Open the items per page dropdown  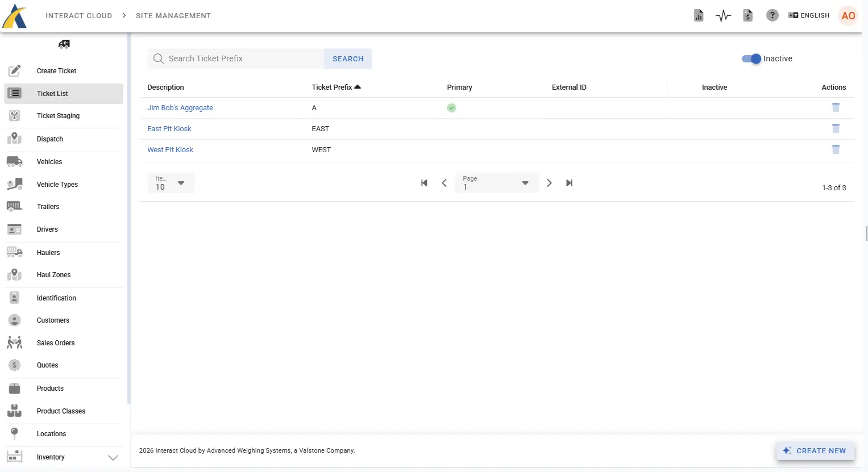pyautogui.click(x=171, y=183)
